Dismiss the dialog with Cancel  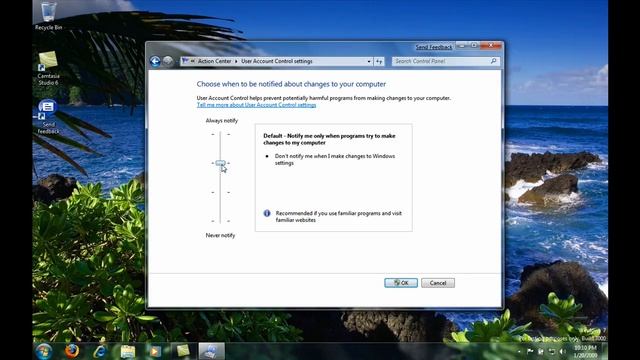(x=438, y=283)
